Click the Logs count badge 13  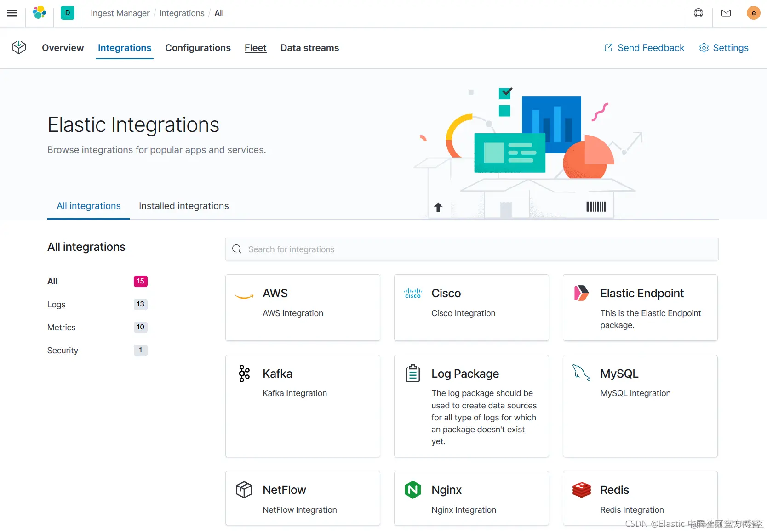(141, 304)
